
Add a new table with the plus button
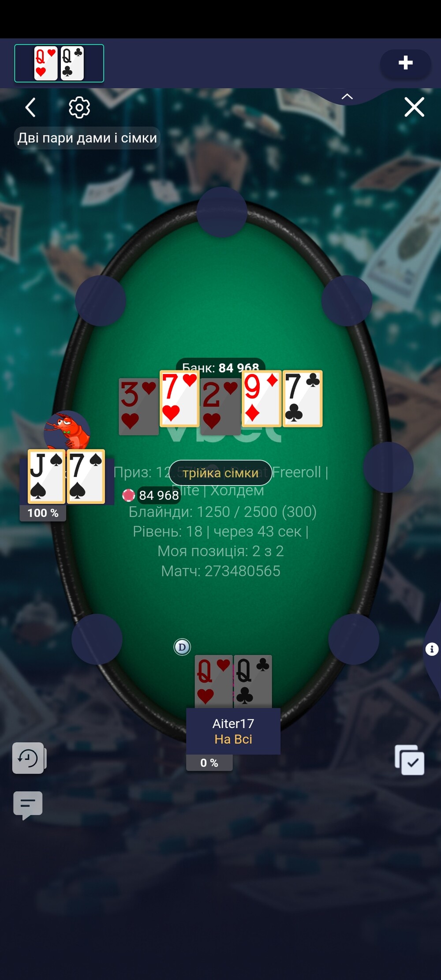[x=406, y=63]
